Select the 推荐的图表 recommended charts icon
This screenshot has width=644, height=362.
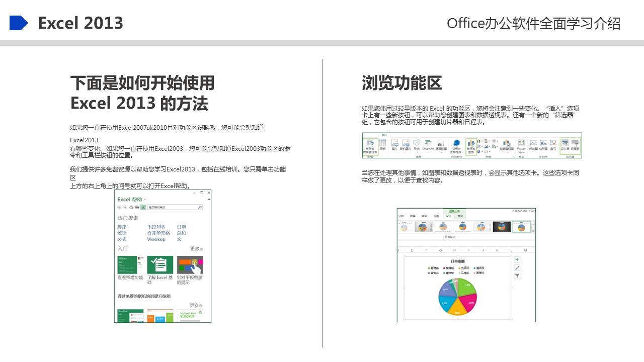click(x=471, y=144)
